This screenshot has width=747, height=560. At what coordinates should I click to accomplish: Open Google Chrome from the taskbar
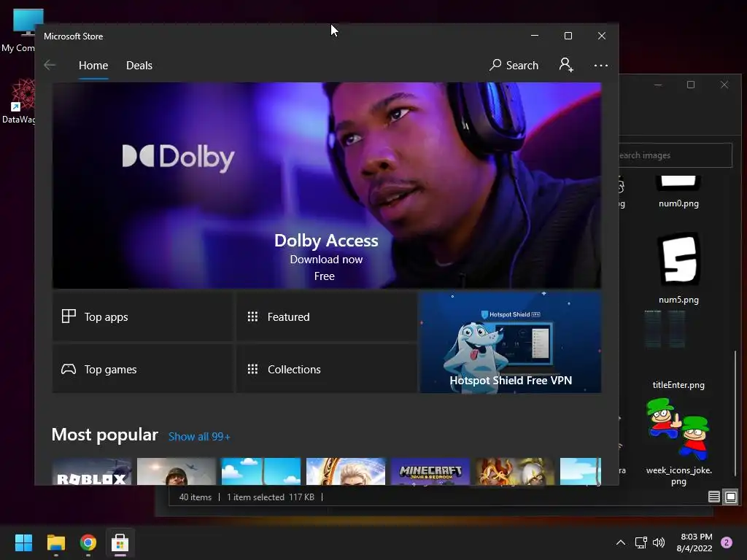88,542
